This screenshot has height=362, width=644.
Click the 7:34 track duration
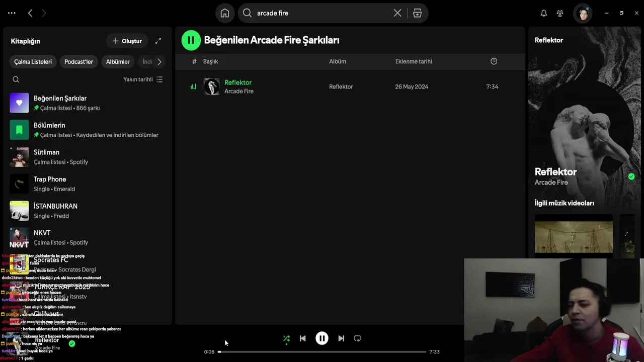pos(492,86)
